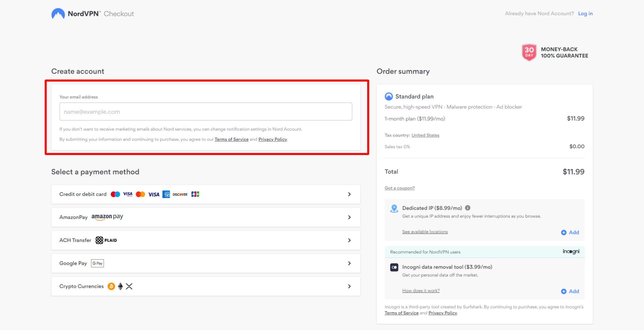Click the Ethereum diamond icon

click(120, 286)
